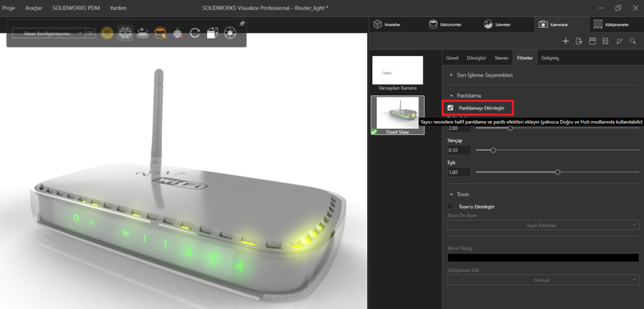Viewport: 644px width, 309px height.
Task: Enable the Toon'u Etkinleştir checkbox
Action: tap(450, 206)
